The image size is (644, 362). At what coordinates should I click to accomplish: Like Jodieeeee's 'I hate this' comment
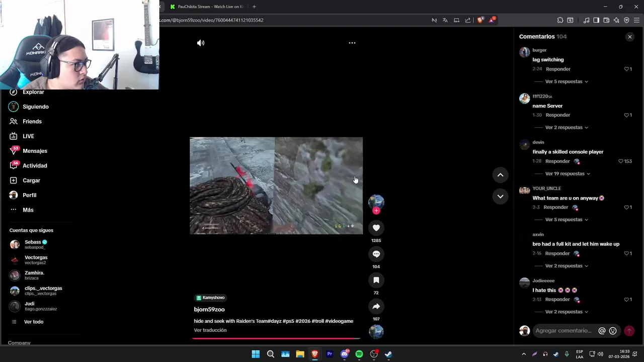[x=627, y=299]
